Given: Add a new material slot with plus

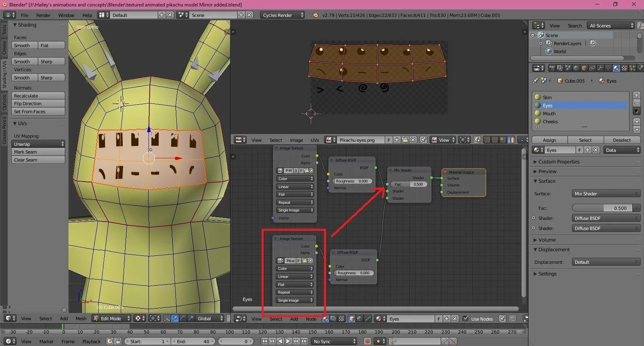Looking at the screenshot, I should [637, 95].
